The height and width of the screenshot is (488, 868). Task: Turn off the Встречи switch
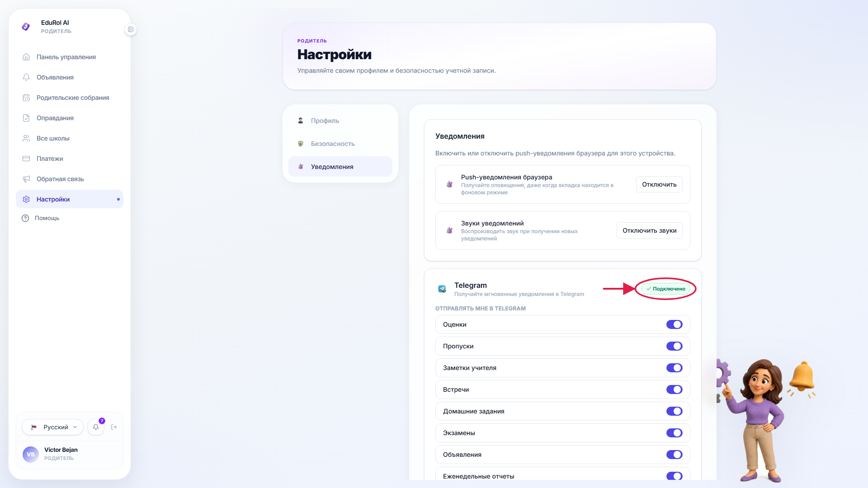(674, 389)
